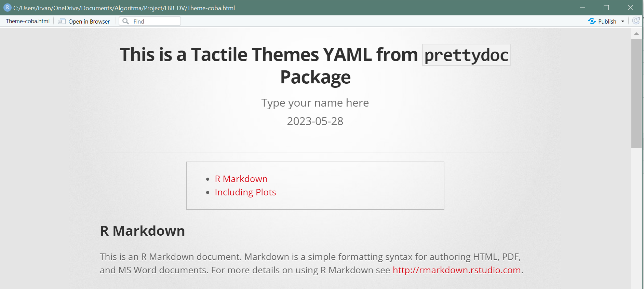Click the RStudio R logo in title bar
The image size is (644, 289).
7,8
